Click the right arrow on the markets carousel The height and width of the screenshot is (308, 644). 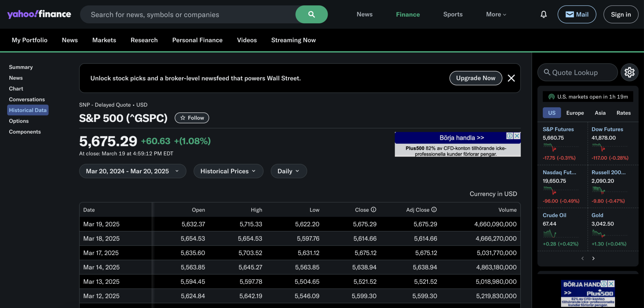pos(593,258)
